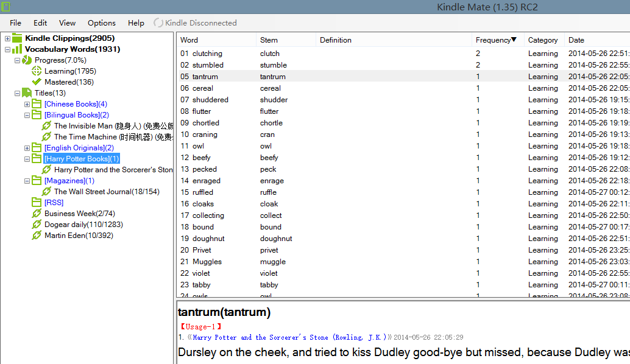The image size is (630, 364).
Task: Open the Help menu
Action: pos(136,23)
